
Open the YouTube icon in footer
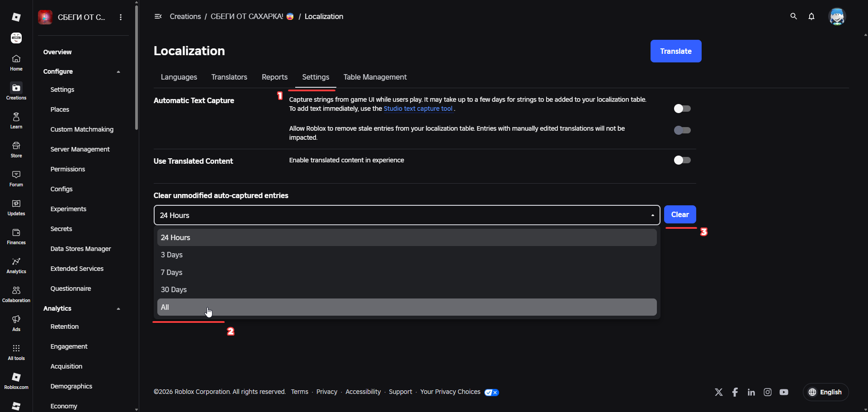click(784, 392)
